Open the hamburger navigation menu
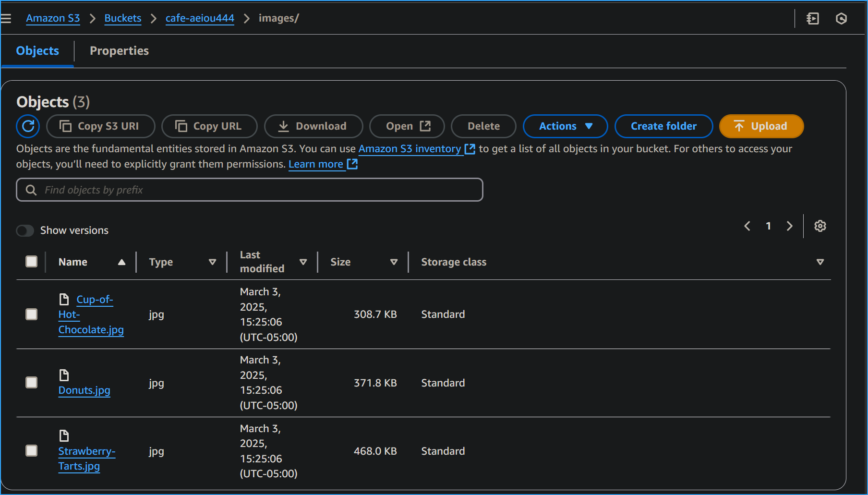Screen dimensions: 868x495 pyautogui.click(x=6, y=18)
